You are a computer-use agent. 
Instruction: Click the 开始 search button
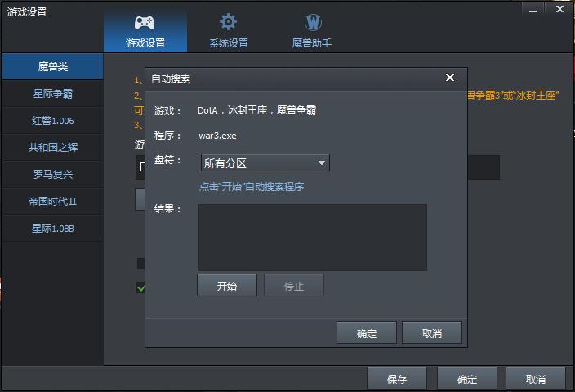click(227, 285)
